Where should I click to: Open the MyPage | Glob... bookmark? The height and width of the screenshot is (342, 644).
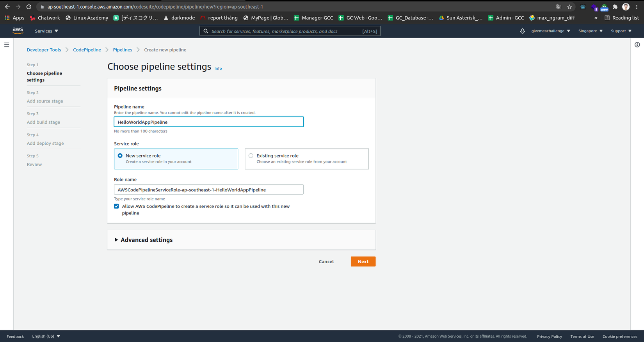click(x=266, y=18)
